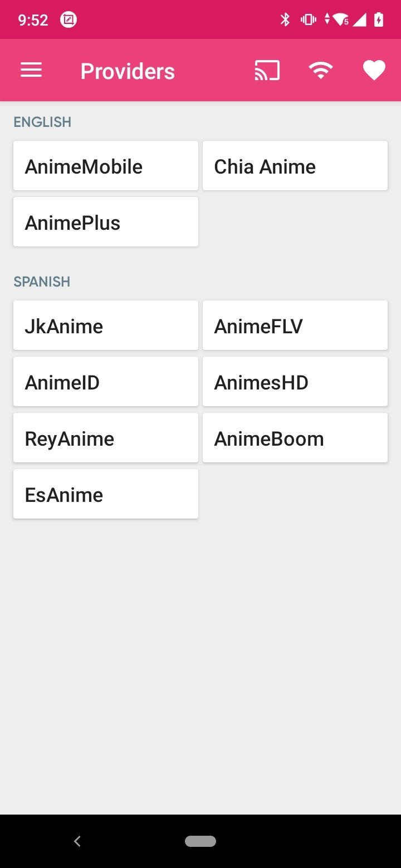Choose the Chia Anime provider
This screenshot has width=401, height=868.
click(295, 166)
